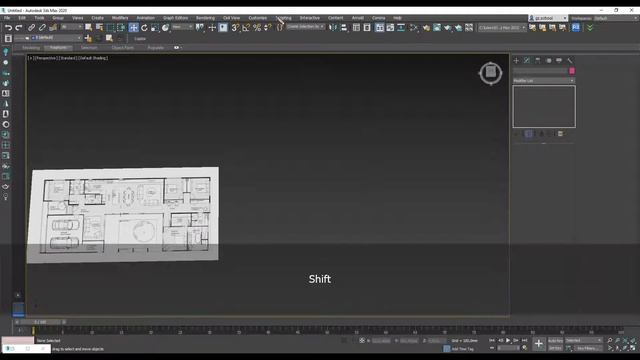Open the named selection sets dropdown
This screenshot has height=360, width=640.
click(x=305, y=27)
